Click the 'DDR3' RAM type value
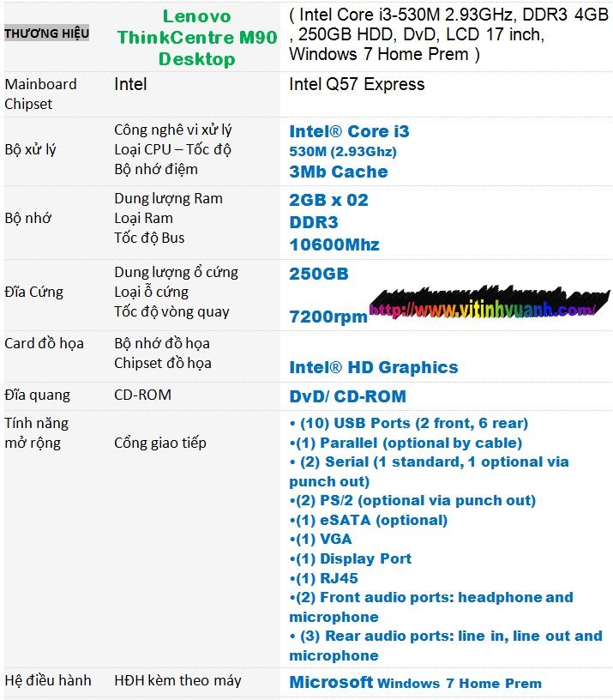 tap(314, 222)
